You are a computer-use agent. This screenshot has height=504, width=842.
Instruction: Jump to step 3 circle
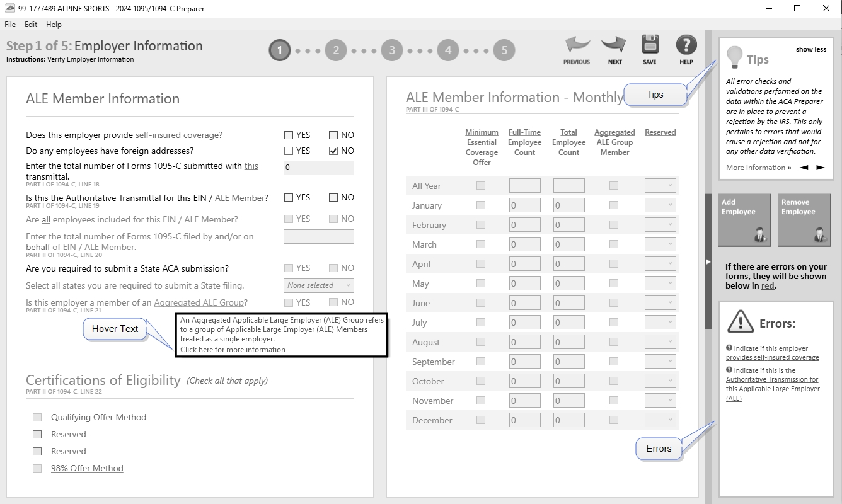click(392, 50)
